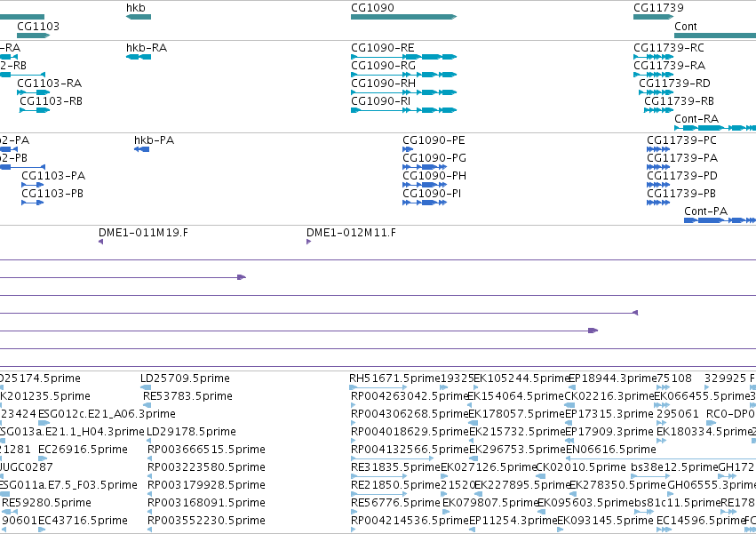Select transcript CG11739-RA label

[x=669, y=66]
